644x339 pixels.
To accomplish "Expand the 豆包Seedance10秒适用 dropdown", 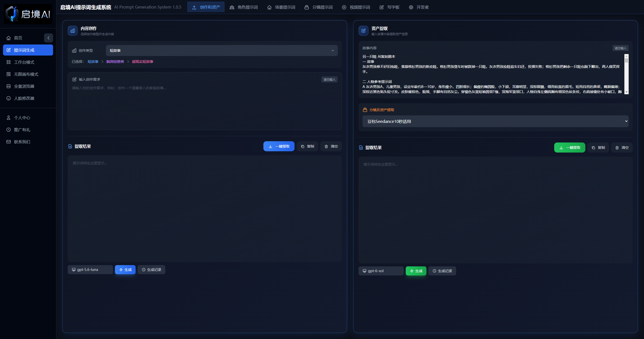I will [x=495, y=121].
